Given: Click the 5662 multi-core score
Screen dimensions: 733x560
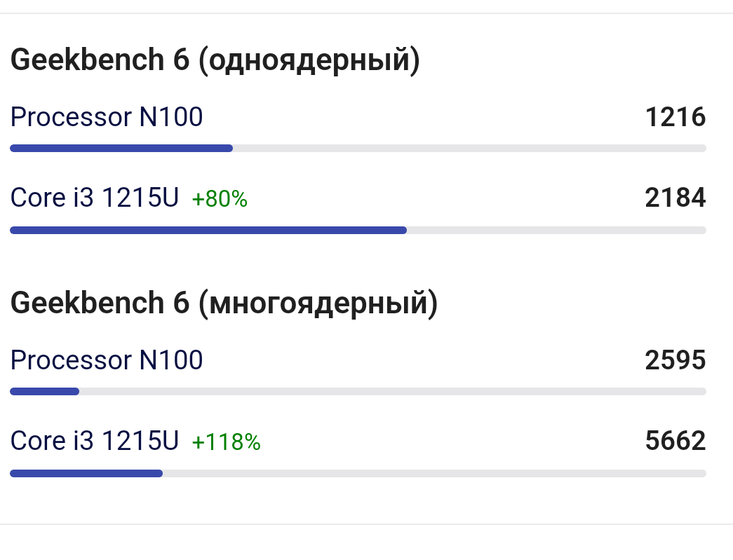Looking at the screenshot, I should coord(675,441).
